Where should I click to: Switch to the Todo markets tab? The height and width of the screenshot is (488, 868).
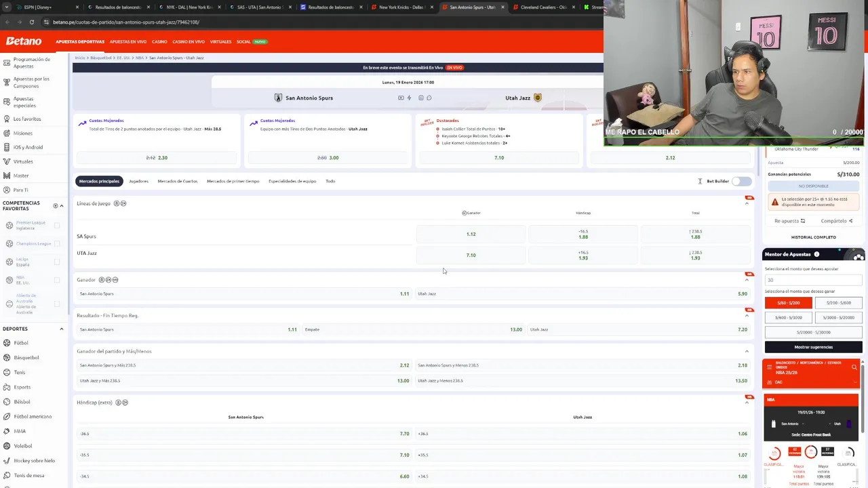pyautogui.click(x=330, y=181)
